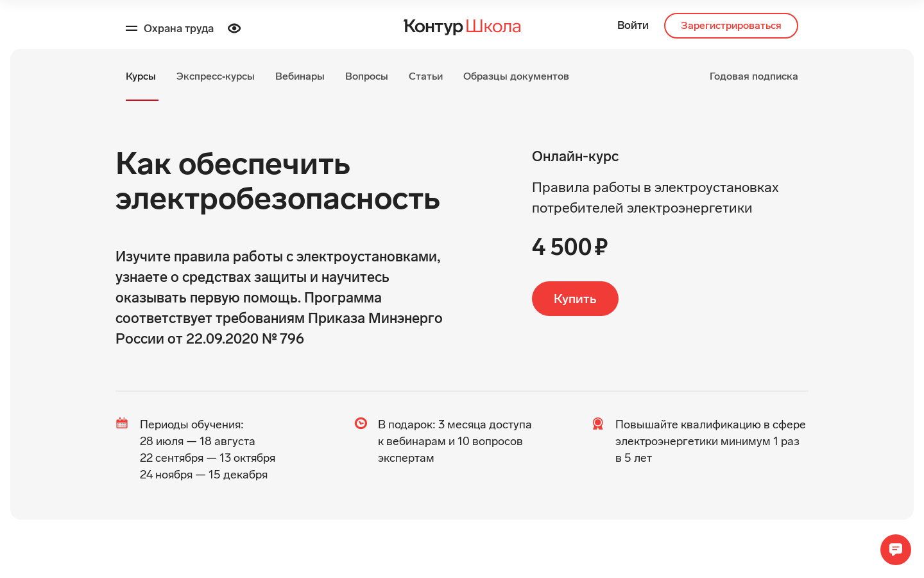Toggle the eye accessibility view icon
Screen dimensions: 924x578
coord(234,28)
